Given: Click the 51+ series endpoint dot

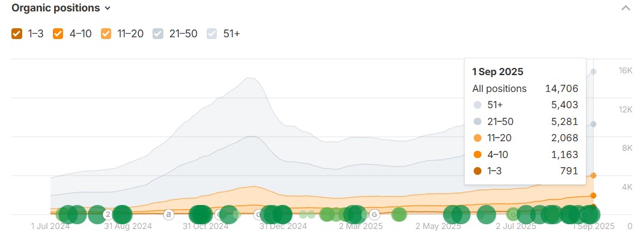Looking at the screenshot, I should pyautogui.click(x=594, y=72).
